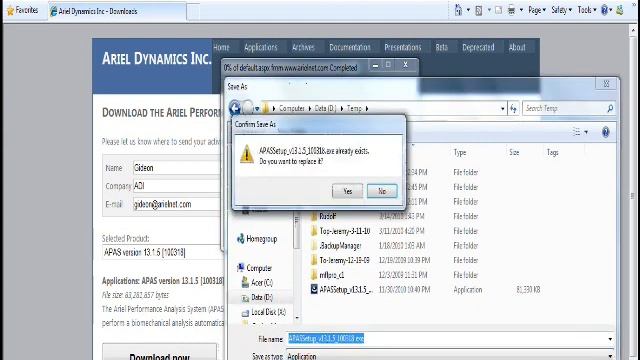Click the refresh icon beside address bar
This screenshot has height=360, width=640.
513,109
